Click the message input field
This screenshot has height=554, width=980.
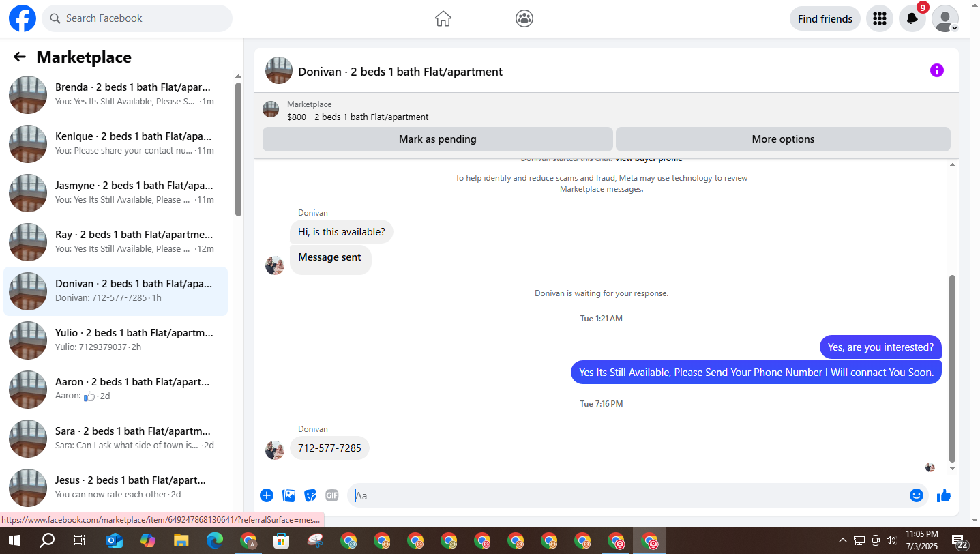(x=629, y=496)
